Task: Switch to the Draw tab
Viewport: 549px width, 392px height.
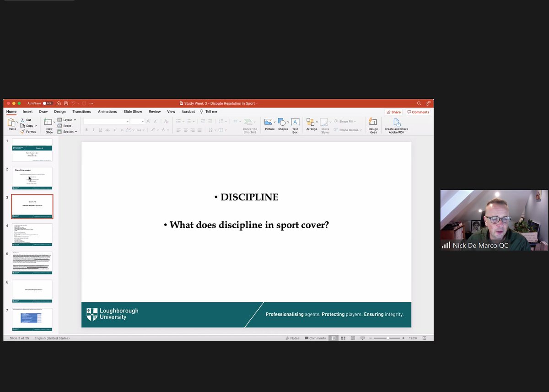Action: (43, 112)
